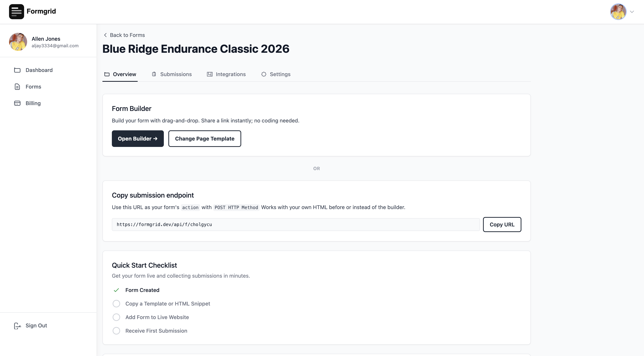Click the Integrations panel icon
This screenshot has width=644, height=356.
click(x=210, y=74)
